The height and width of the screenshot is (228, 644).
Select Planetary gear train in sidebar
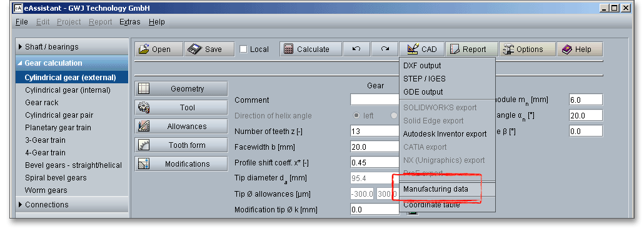tap(58, 128)
